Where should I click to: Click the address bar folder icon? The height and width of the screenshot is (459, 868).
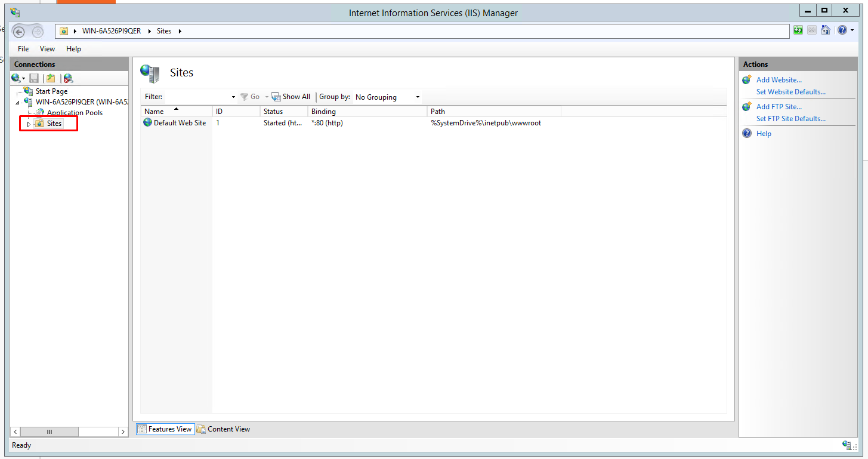(x=64, y=31)
